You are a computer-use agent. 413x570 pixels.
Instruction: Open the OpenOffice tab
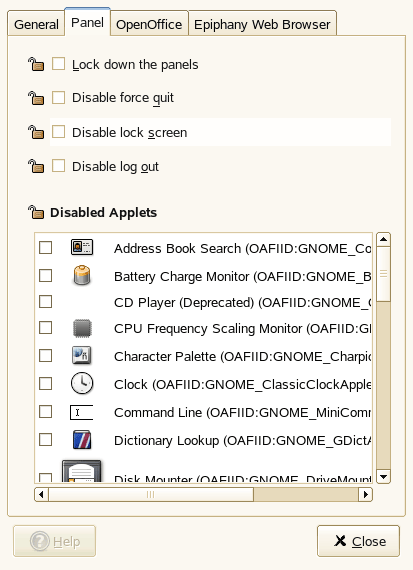pyautogui.click(x=149, y=24)
